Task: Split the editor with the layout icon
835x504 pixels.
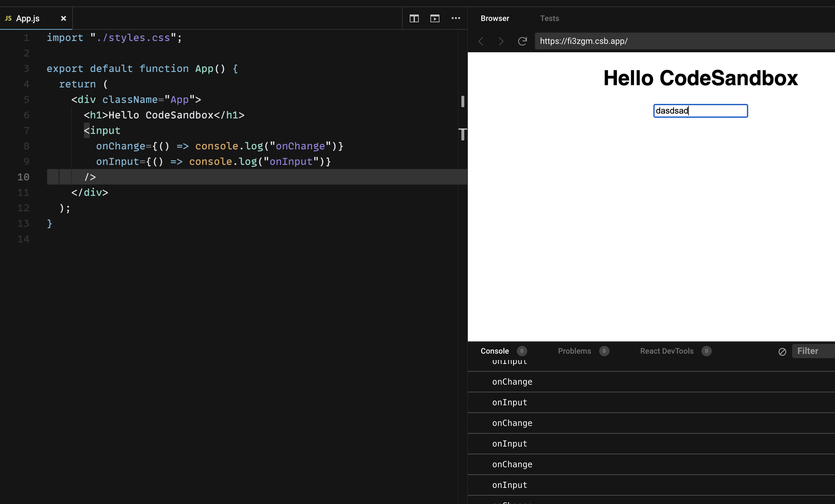Action: click(x=414, y=18)
